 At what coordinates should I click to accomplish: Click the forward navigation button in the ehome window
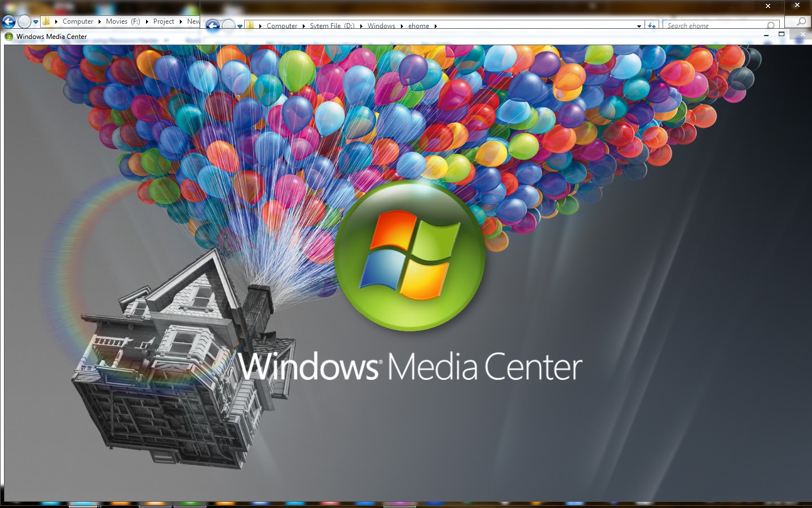click(227, 24)
